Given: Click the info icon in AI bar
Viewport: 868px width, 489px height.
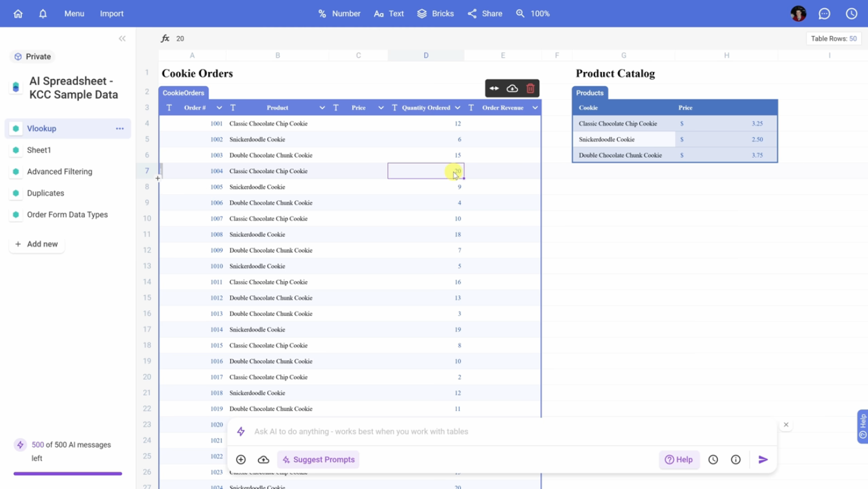Looking at the screenshot, I should [736, 460].
